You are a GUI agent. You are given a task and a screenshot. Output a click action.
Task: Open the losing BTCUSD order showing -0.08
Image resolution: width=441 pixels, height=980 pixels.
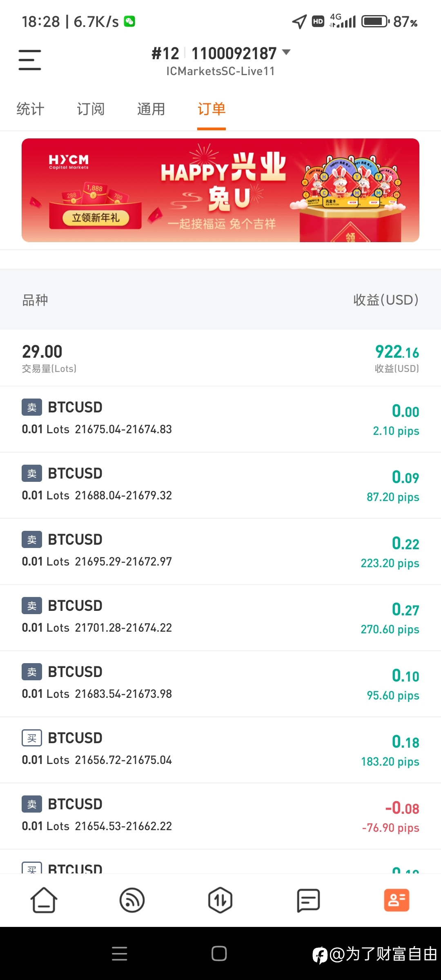(x=220, y=816)
